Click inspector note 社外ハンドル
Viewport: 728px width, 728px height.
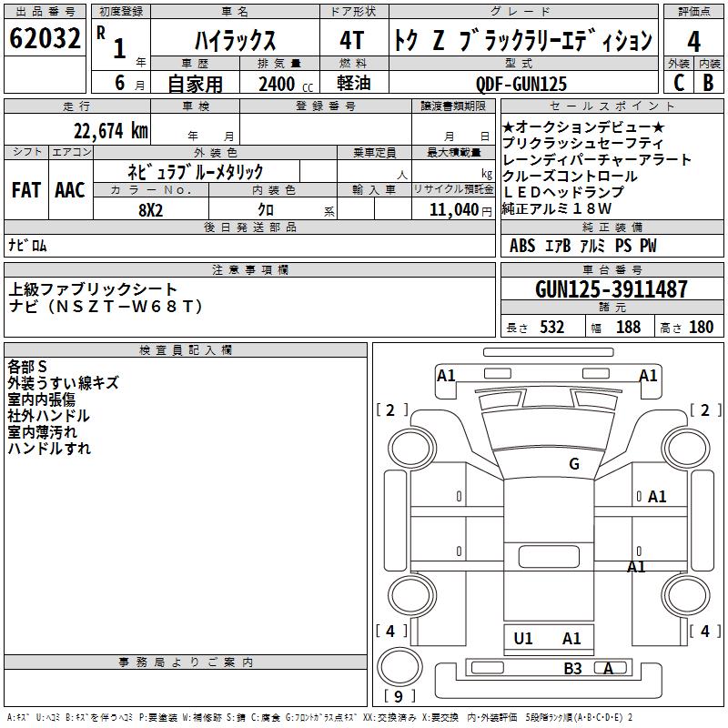[x=48, y=416]
